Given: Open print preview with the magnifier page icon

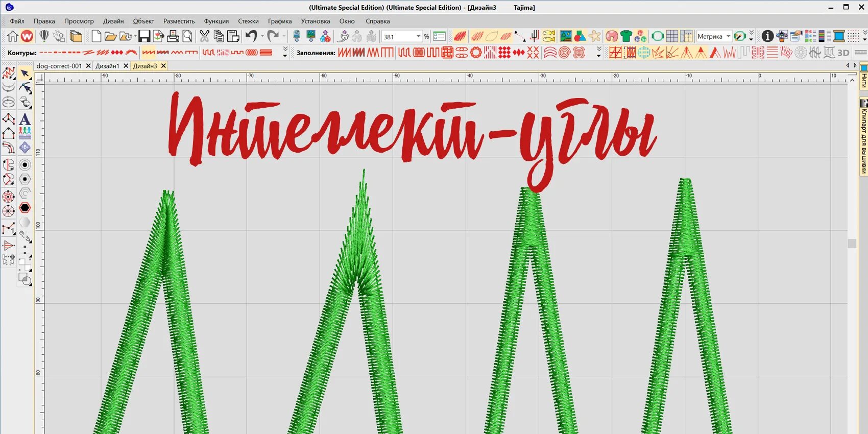Looking at the screenshot, I should (x=187, y=36).
